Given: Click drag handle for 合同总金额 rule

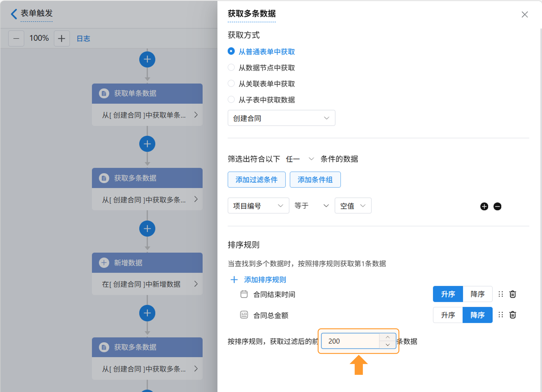Looking at the screenshot, I should [x=501, y=315].
